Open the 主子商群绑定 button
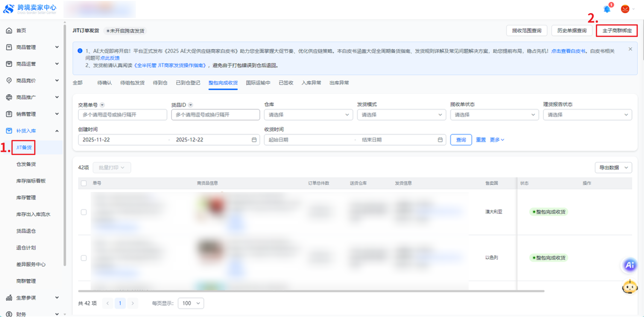 [617, 31]
